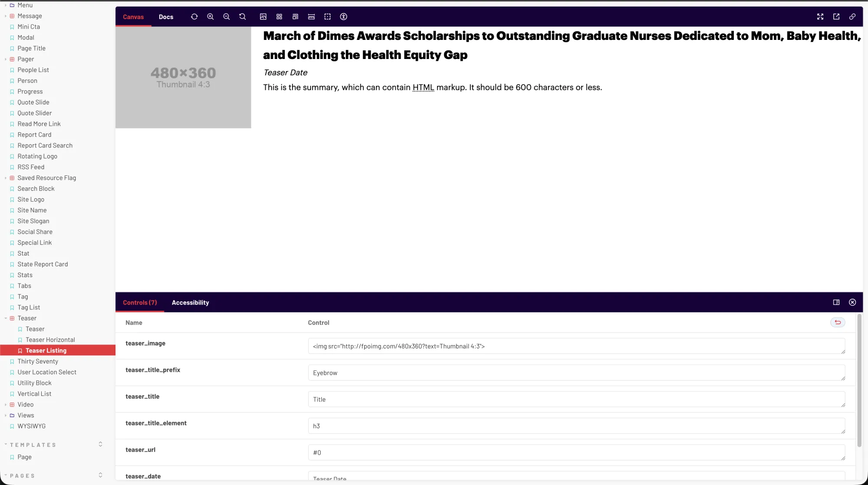
Task: Open the Rotating Logo story
Action: click(x=37, y=156)
